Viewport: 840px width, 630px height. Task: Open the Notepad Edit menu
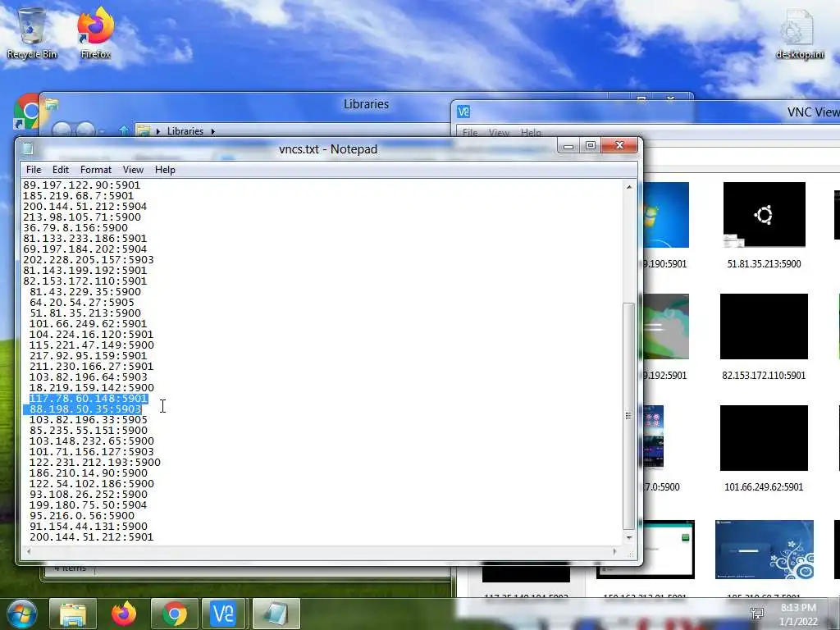[x=61, y=169]
